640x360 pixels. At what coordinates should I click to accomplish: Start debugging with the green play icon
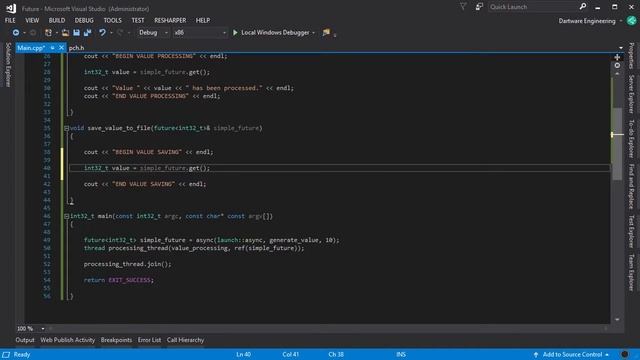[x=235, y=33]
